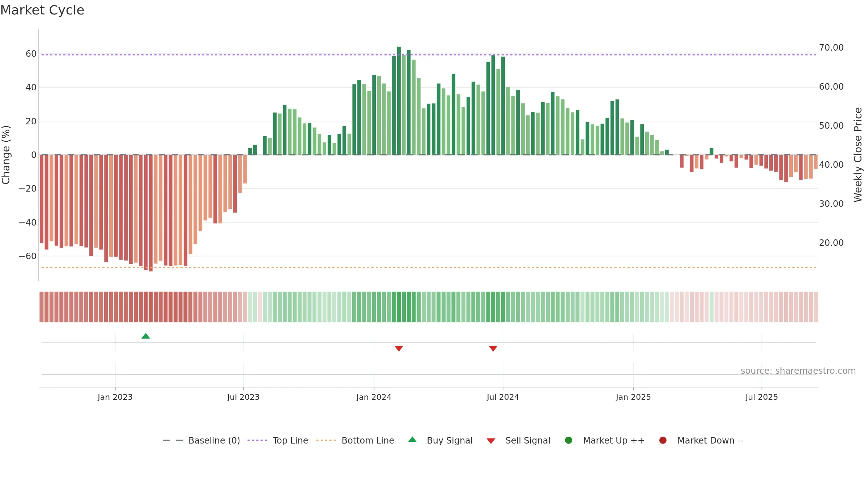The height and width of the screenshot is (488, 868).
Task: Click the Jul 2023 axis label
Action: pyautogui.click(x=243, y=397)
